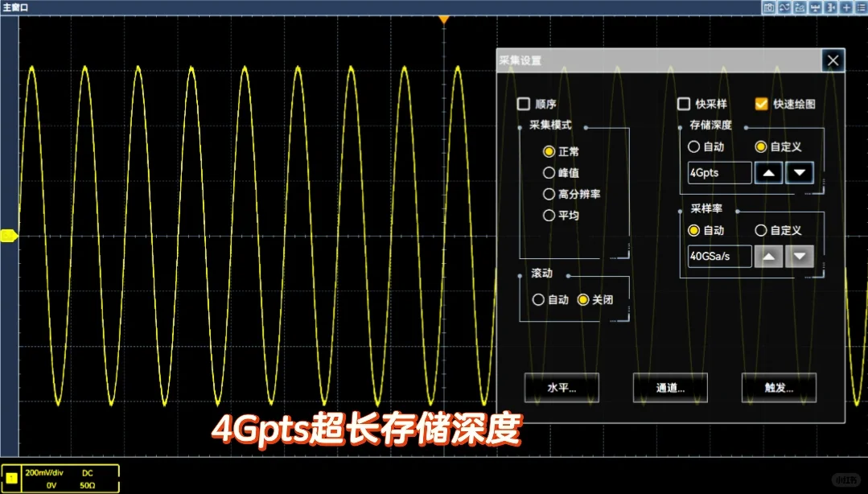The image size is (868, 494).
Task: Take a screenshot using the camera icon
Action: click(769, 7)
